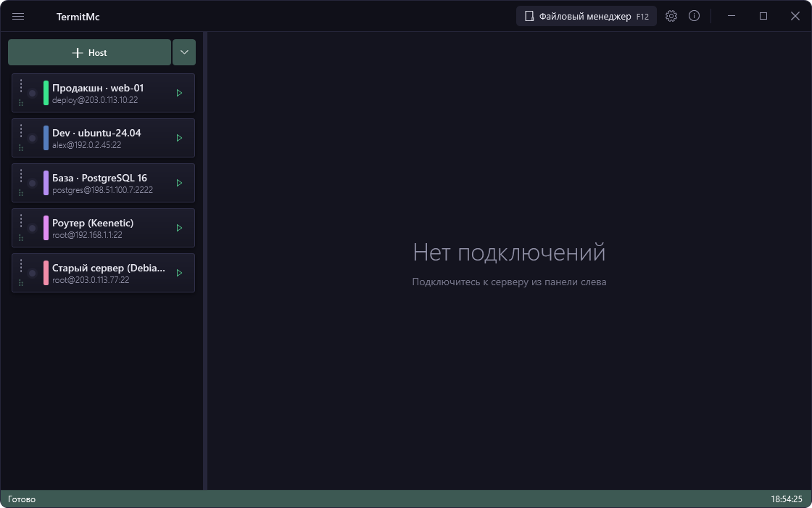812x508 pixels.
Task: Launch База · PostgreSQL 16 using the play icon
Action: point(179,183)
